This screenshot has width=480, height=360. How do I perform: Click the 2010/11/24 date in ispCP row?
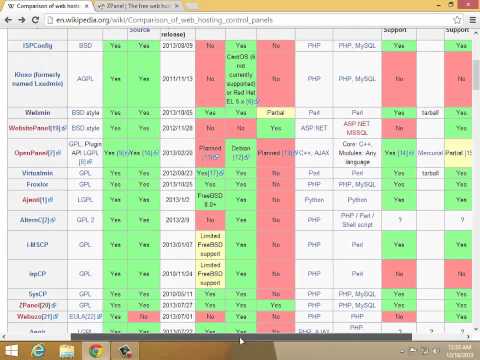click(177, 274)
